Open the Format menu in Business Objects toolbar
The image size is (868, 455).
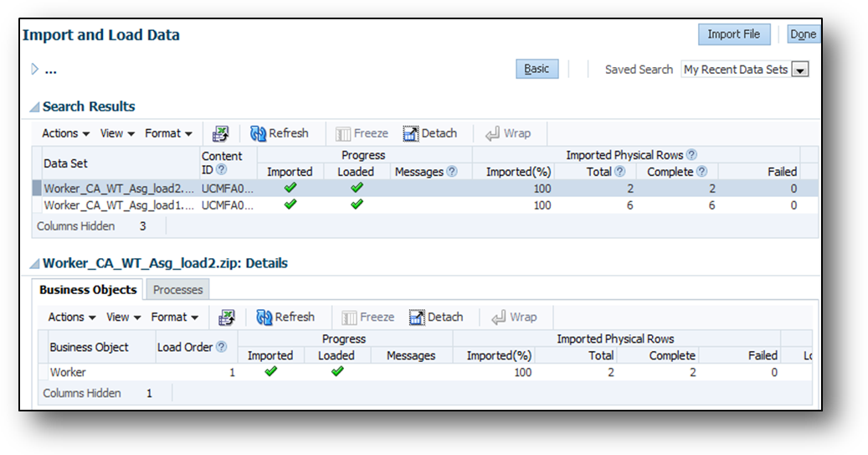[174, 318]
